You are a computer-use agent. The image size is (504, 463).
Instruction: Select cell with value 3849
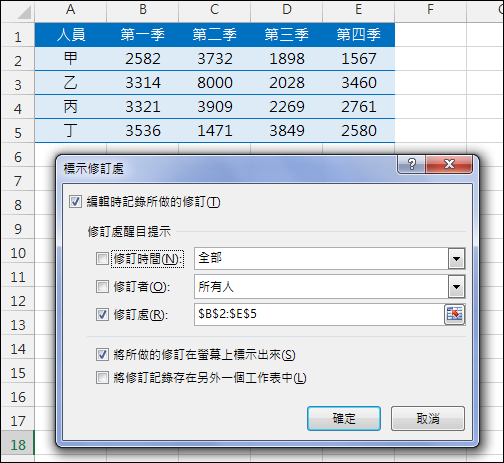pyautogui.click(x=287, y=131)
